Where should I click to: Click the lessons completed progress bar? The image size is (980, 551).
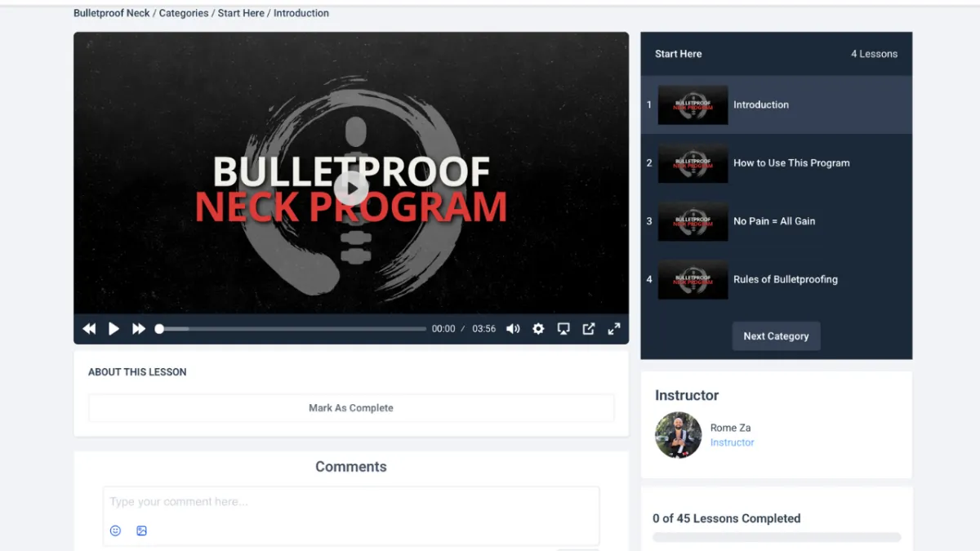[x=777, y=537]
